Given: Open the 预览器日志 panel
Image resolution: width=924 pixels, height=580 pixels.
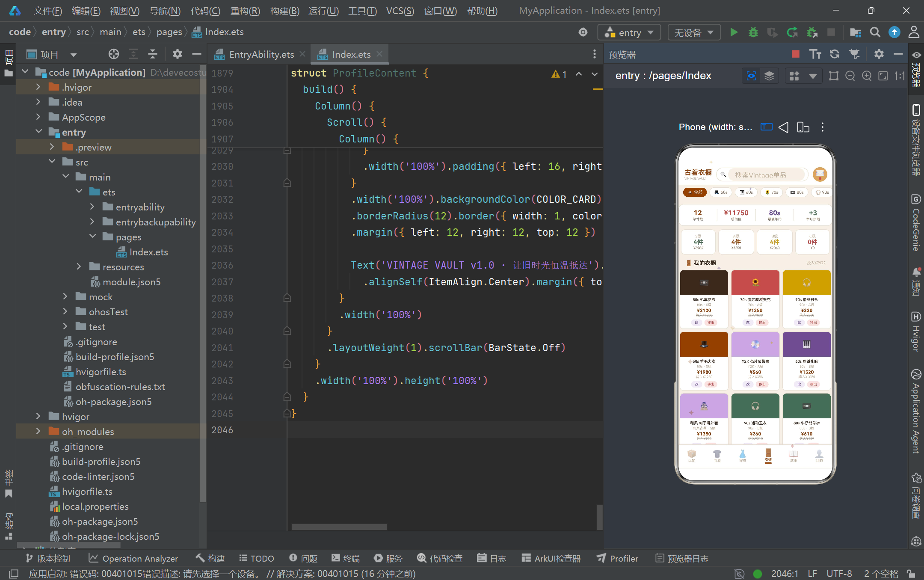Looking at the screenshot, I should 682,558.
